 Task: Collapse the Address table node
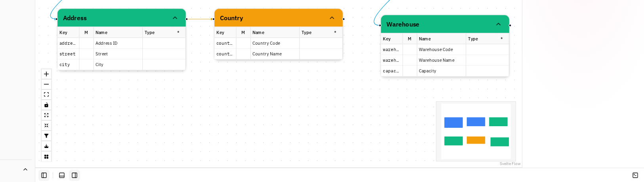point(175,18)
